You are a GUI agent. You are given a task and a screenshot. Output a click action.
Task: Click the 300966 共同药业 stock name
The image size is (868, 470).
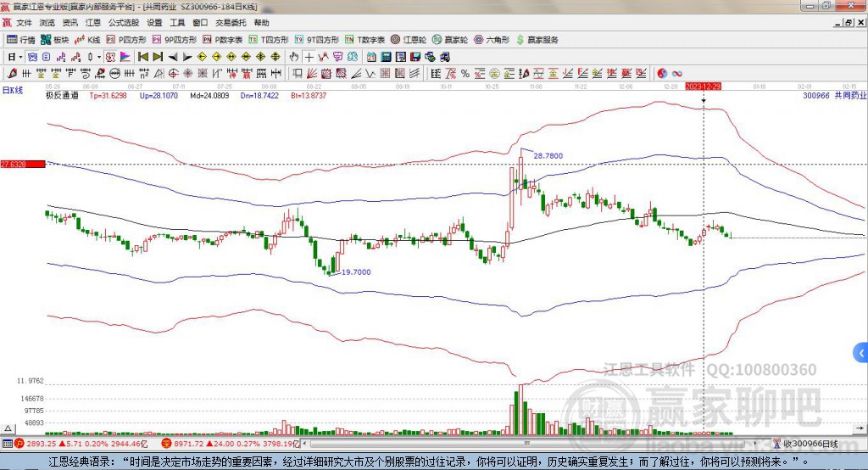tap(835, 95)
